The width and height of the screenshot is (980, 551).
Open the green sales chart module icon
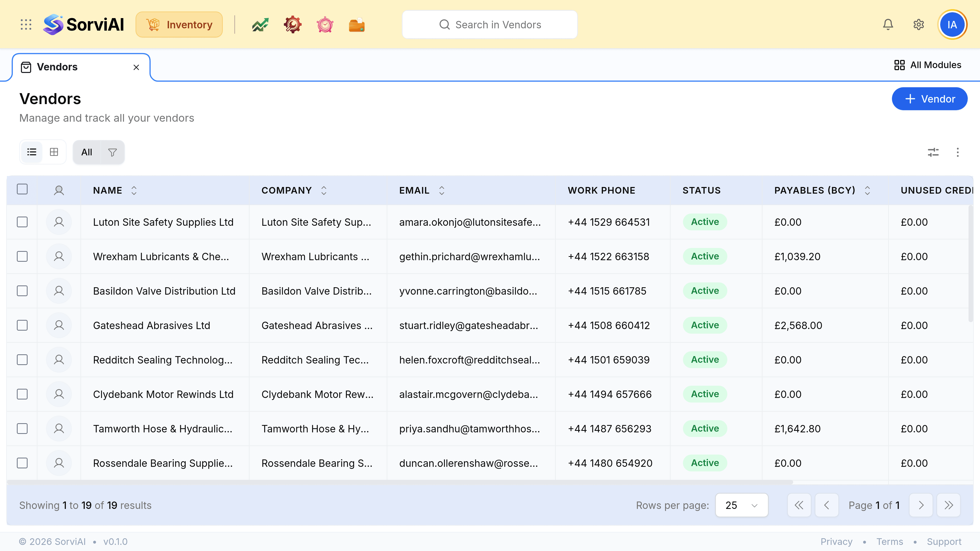[x=260, y=25]
